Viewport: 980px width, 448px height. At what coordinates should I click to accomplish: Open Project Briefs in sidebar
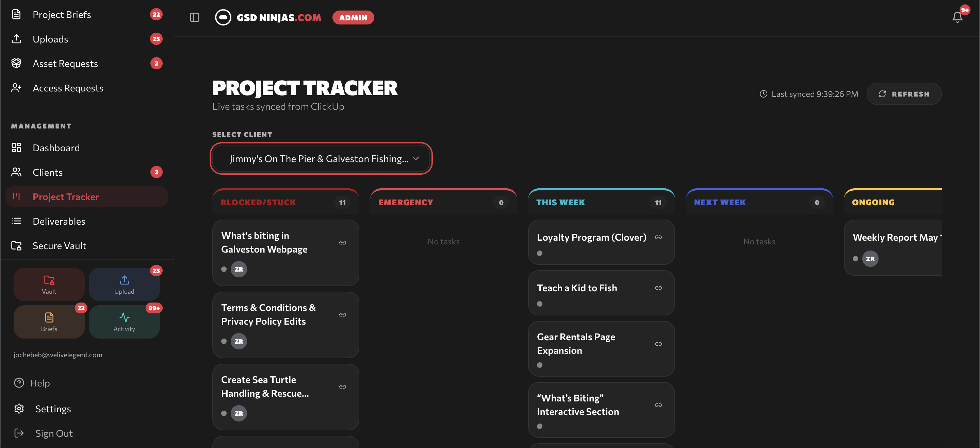87,14
